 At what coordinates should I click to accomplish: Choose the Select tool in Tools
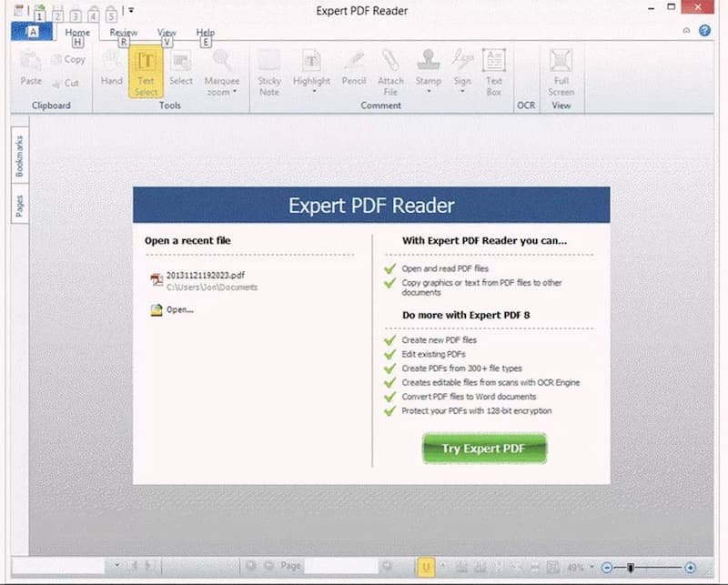181,69
